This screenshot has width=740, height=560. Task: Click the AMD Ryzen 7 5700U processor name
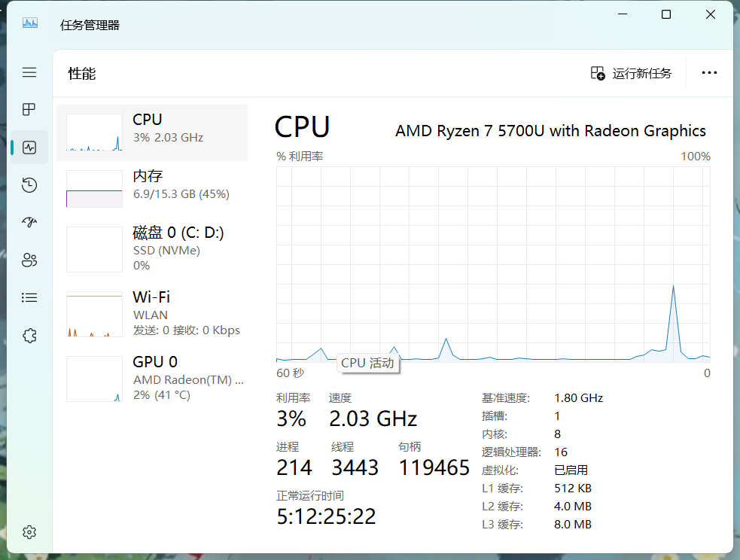click(x=550, y=131)
